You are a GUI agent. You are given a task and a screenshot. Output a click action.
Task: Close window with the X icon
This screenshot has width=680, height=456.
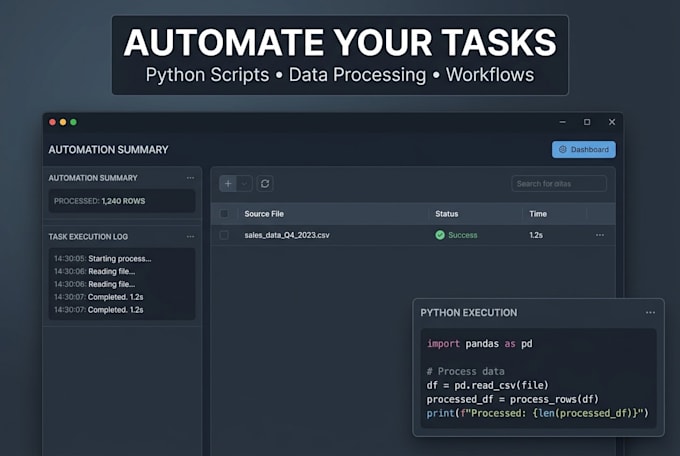pyautogui.click(x=612, y=122)
